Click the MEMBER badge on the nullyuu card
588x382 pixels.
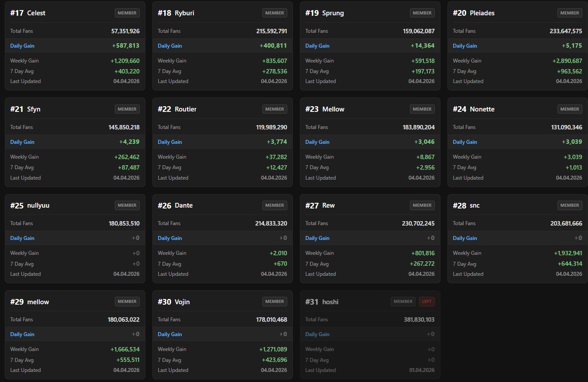coord(127,205)
